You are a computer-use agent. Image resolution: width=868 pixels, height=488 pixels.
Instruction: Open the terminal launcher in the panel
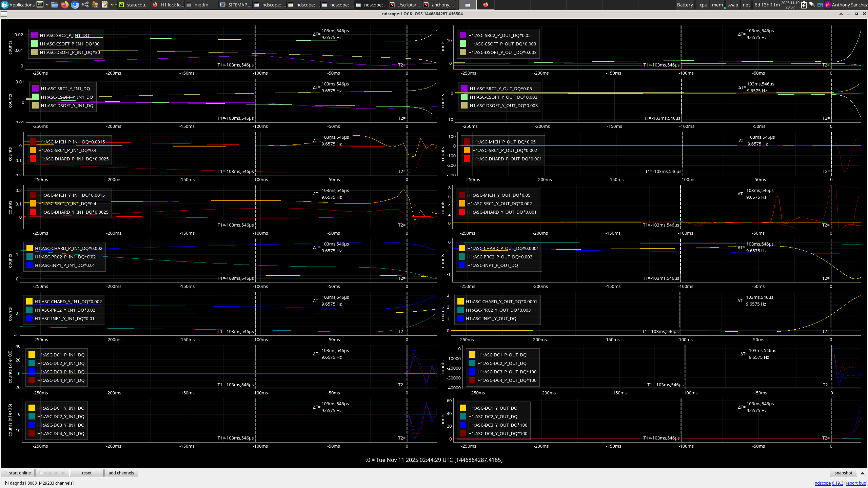[x=40, y=5]
